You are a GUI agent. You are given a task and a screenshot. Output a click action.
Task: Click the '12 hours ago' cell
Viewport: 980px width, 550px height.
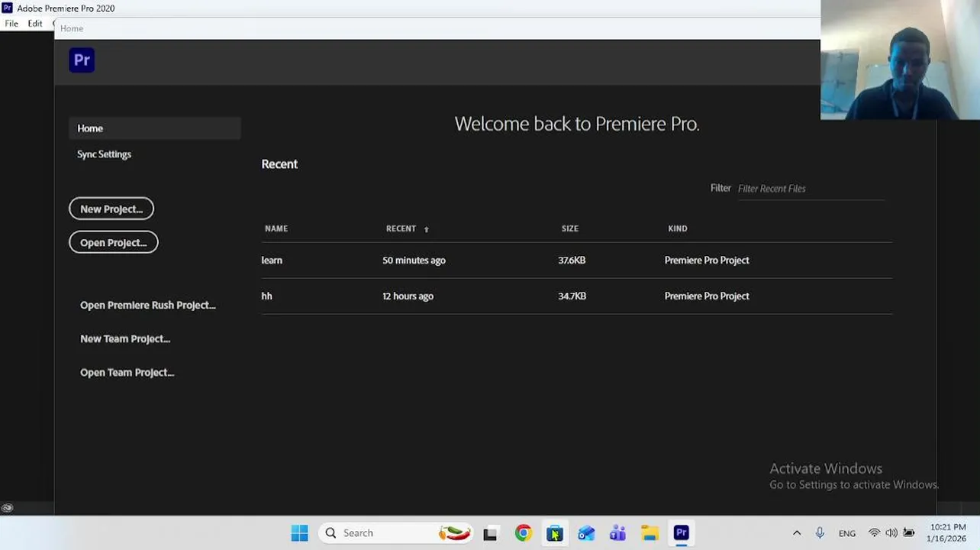click(408, 296)
